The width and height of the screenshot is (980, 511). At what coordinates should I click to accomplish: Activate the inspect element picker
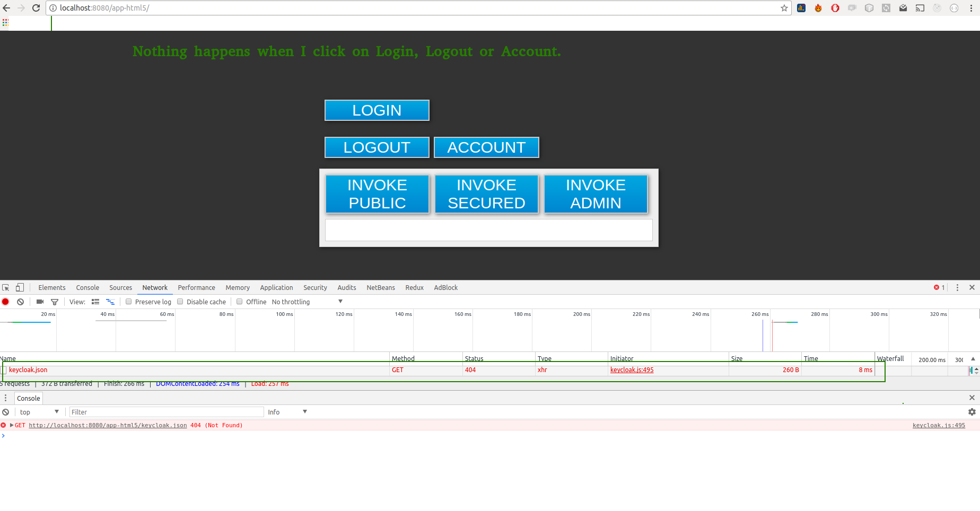coord(6,287)
